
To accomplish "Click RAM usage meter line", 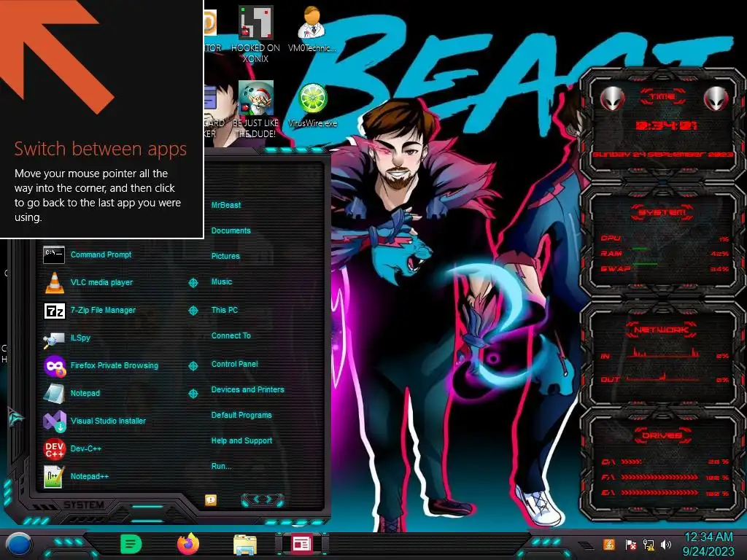I will pyautogui.click(x=639, y=249).
